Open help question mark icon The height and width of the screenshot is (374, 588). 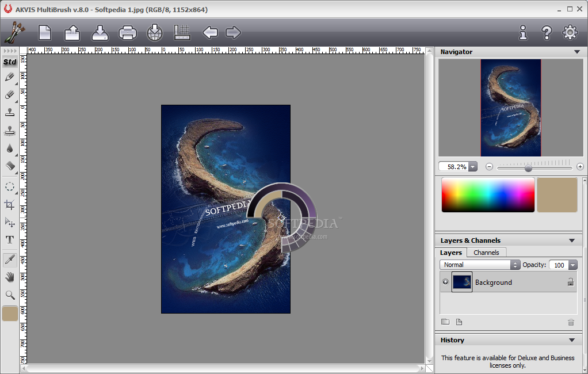pos(547,33)
